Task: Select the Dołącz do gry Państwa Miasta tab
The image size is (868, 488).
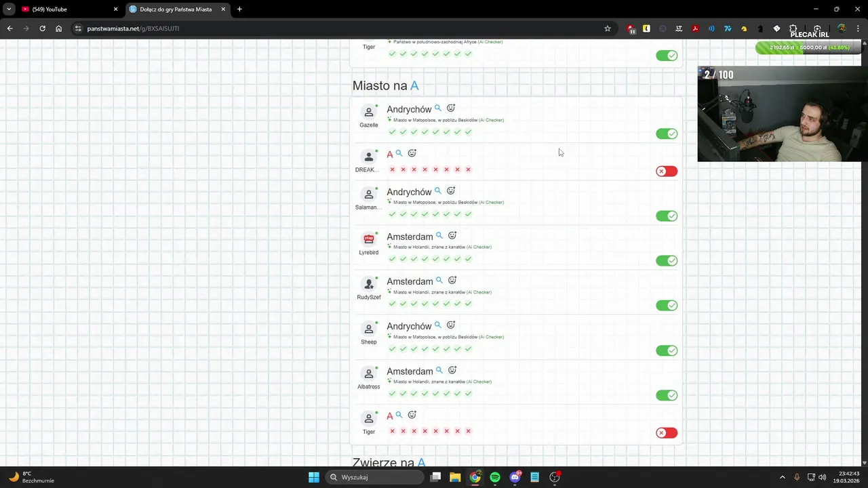Action: tap(177, 9)
